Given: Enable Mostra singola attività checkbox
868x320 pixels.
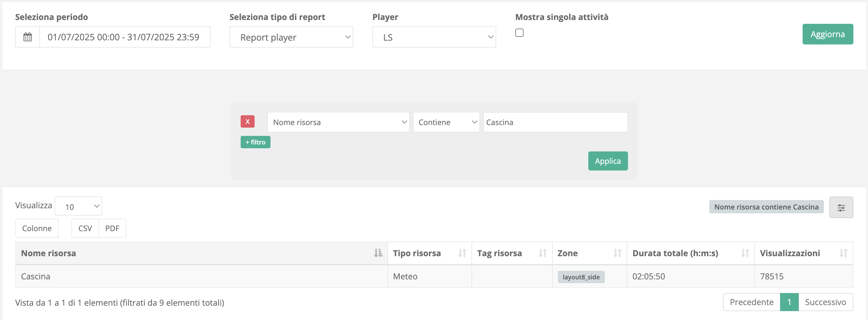Looking at the screenshot, I should 519,33.
